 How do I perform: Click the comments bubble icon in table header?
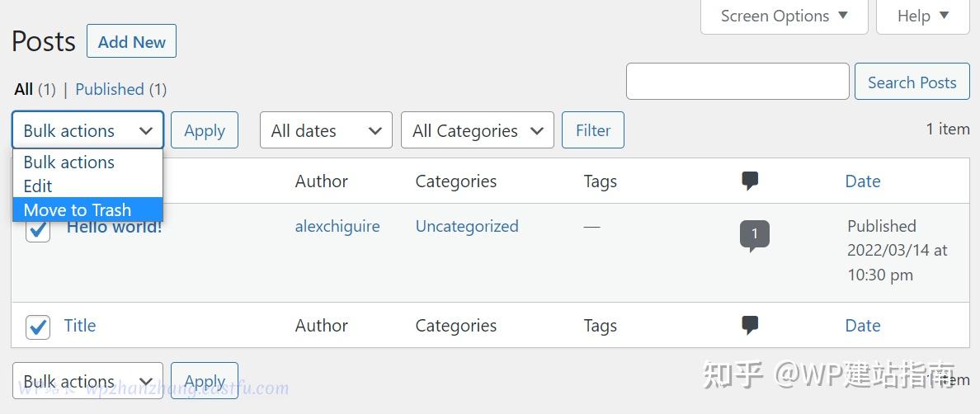[750, 181]
